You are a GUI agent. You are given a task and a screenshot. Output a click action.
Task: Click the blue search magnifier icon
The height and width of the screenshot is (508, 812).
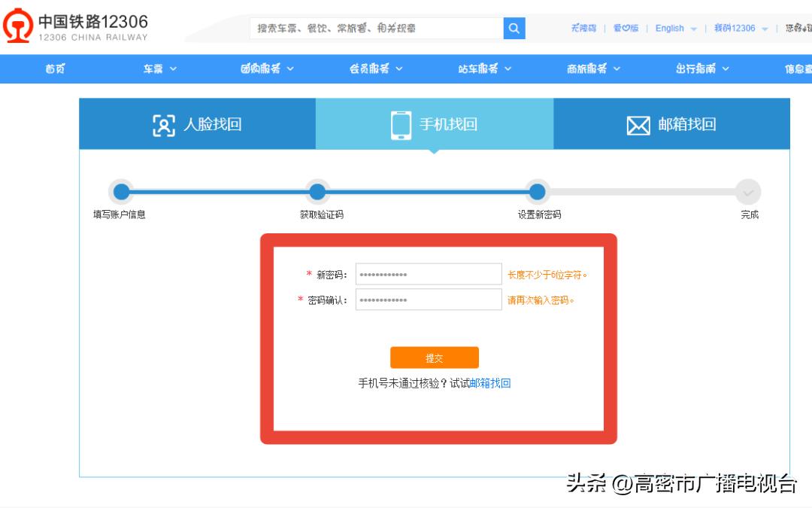(514, 28)
